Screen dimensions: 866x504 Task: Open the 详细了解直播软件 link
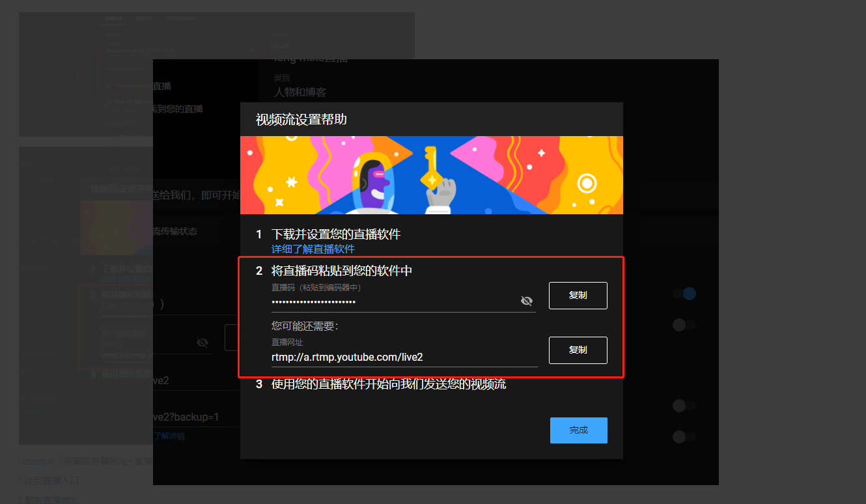(313, 249)
